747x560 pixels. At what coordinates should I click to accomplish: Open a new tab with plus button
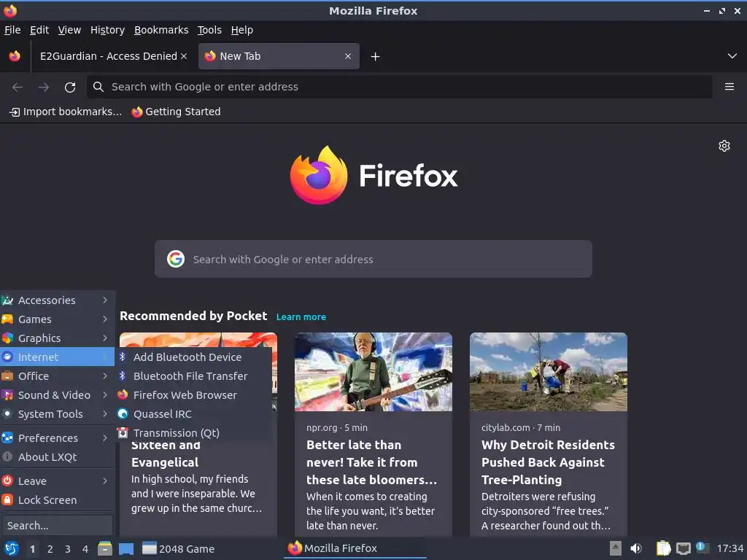pos(376,57)
